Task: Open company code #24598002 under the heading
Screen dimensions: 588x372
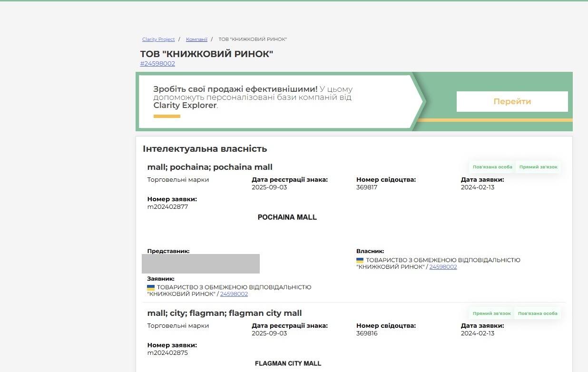Action: 157,64
